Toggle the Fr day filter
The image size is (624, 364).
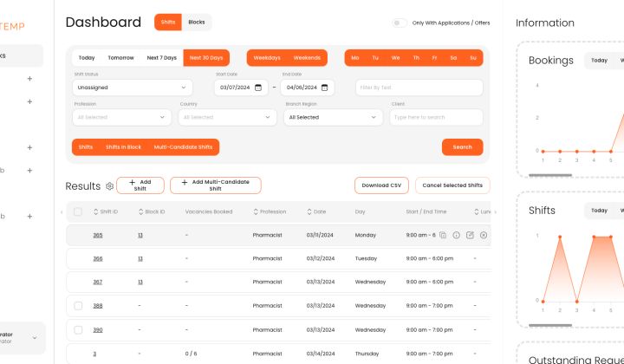coord(434,58)
